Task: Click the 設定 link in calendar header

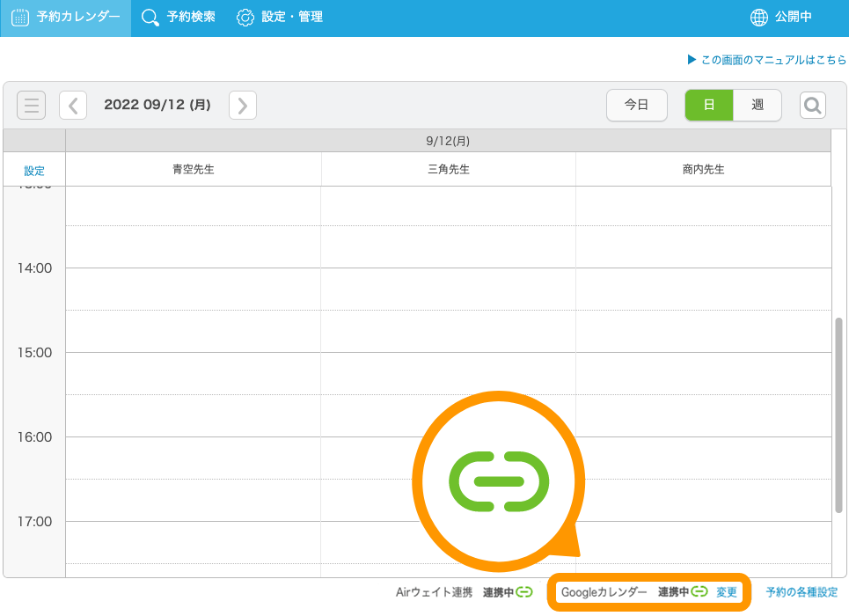Action: point(34,171)
